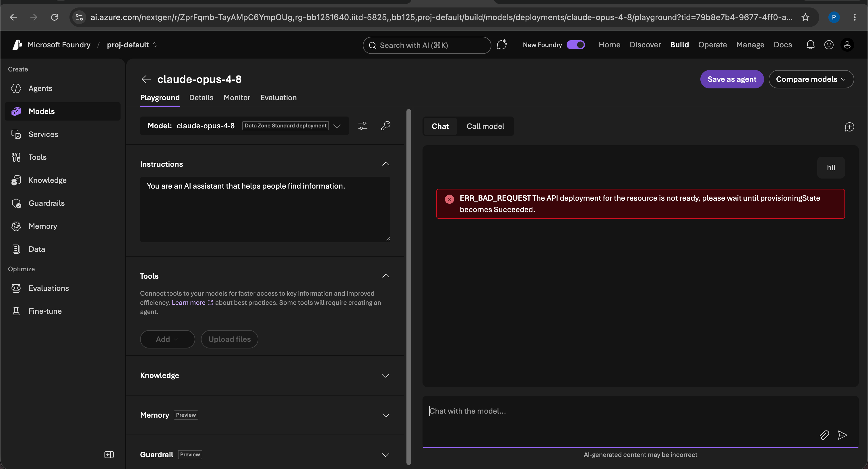Bookmark this page with the star icon

[805, 17]
